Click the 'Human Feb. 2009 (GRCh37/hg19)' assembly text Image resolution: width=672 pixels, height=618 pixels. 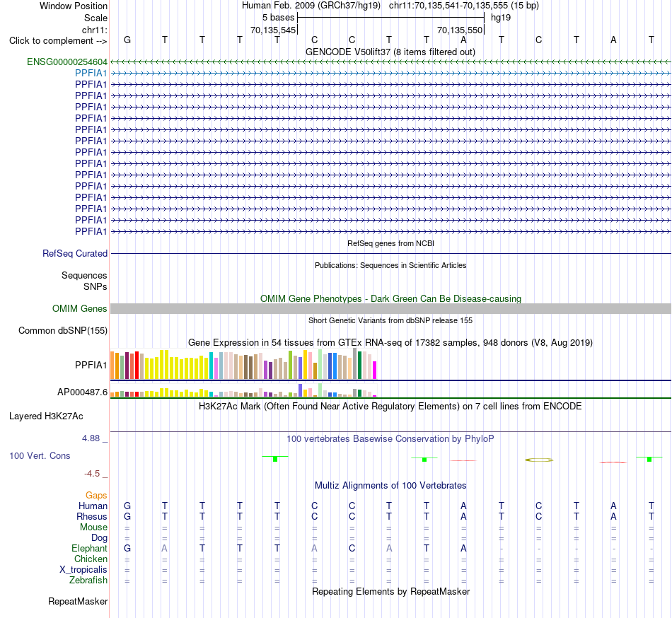click(x=312, y=6)
